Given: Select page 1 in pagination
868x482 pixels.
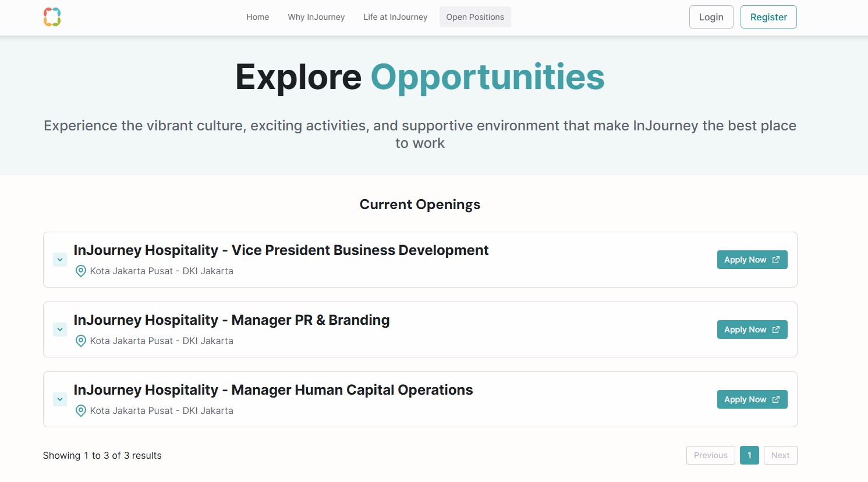Looking at the screenshot, I should tap(749, 455).
